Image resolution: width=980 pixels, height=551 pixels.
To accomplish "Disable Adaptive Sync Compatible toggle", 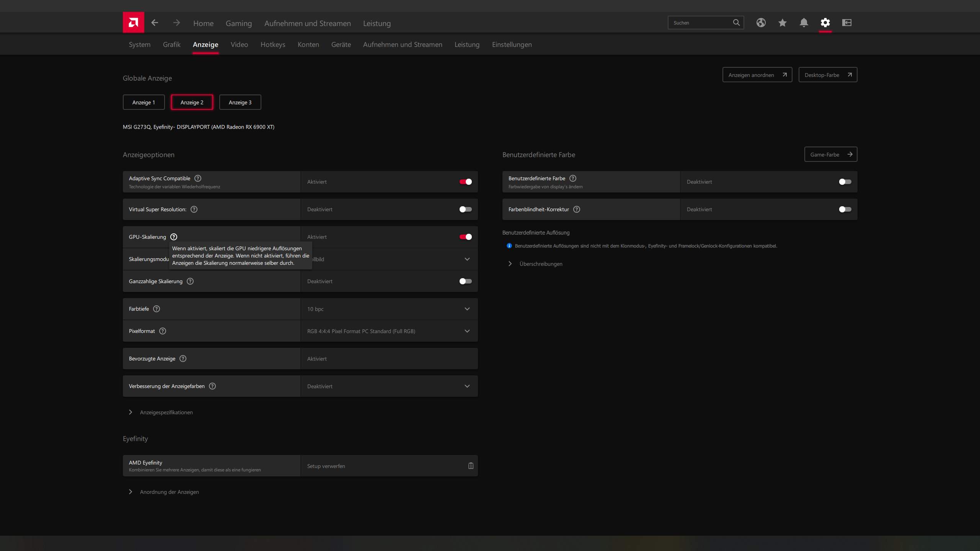I will click(466, 182).
